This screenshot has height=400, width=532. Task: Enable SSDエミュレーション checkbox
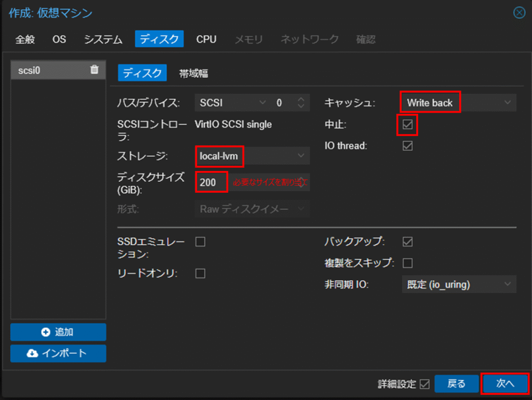(x=200, y=242)
